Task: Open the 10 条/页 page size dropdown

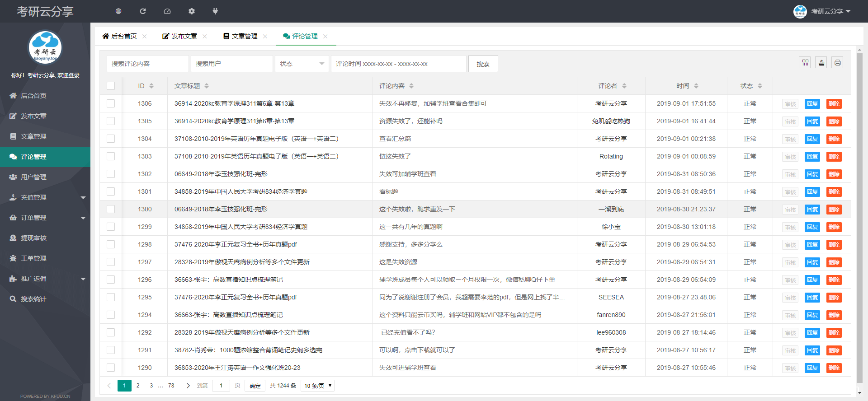Action: click(x=317, y=386)
